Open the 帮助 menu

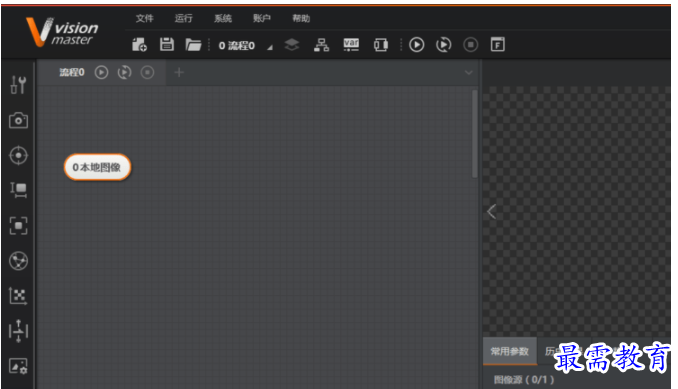(301, 18)
